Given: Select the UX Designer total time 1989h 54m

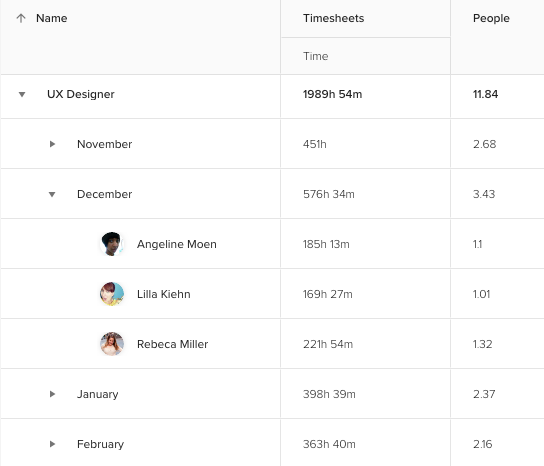Looking at the screenshot, I should click(332, 94).
